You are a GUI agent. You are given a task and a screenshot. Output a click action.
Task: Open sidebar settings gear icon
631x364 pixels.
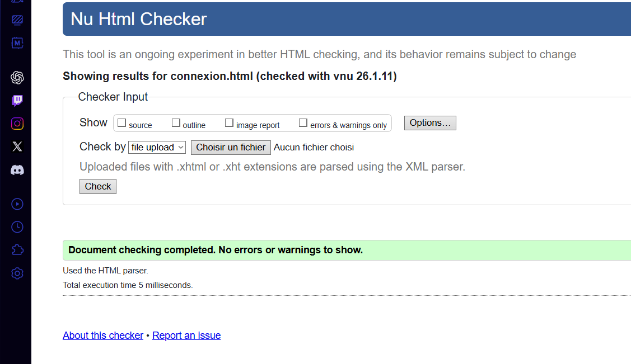[x=17, y=273]
